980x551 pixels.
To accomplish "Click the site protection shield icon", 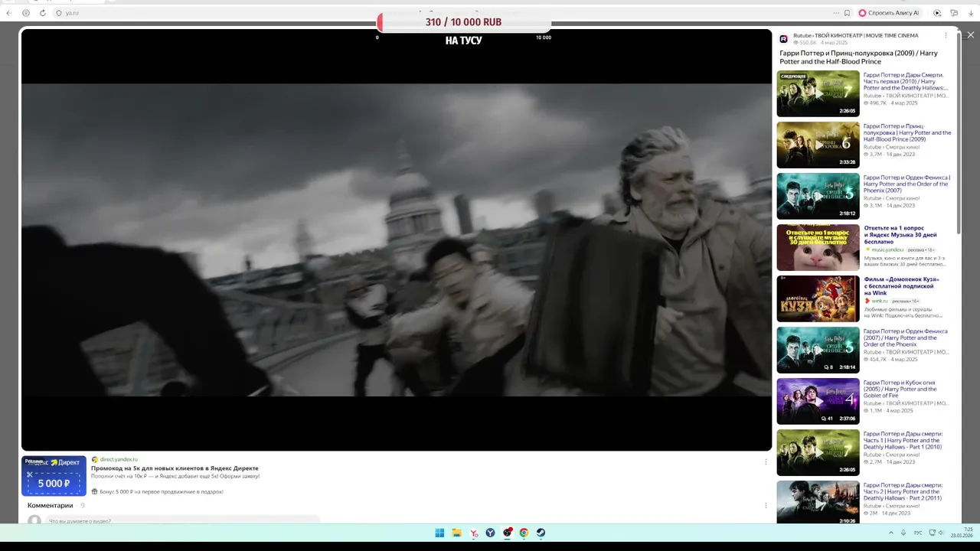I will (x=59, y=13).
